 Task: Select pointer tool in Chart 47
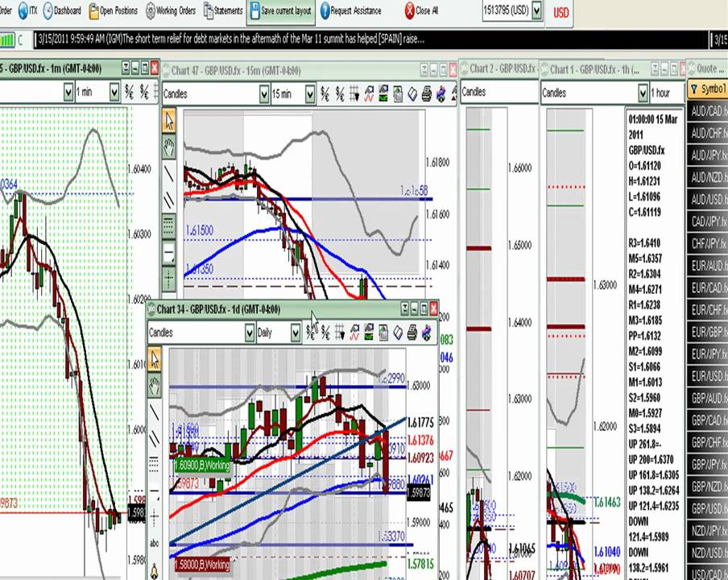168,121
